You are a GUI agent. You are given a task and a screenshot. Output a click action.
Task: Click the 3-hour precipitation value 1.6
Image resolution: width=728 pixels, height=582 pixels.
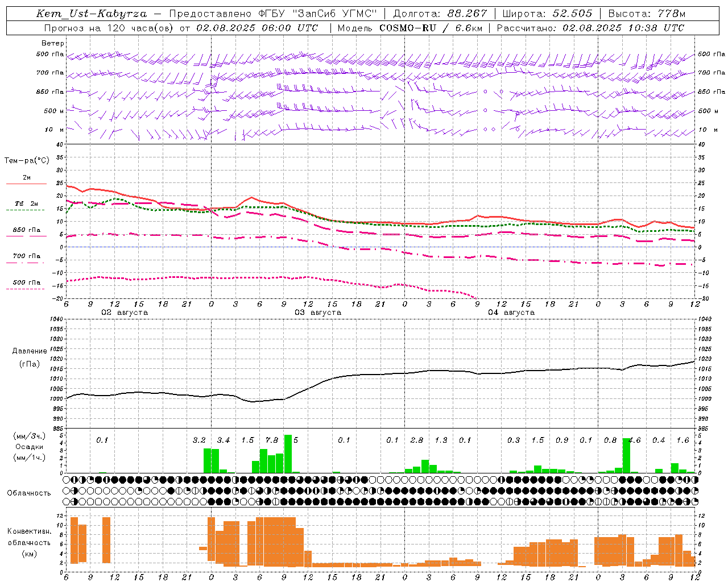[x=683, y=440]
